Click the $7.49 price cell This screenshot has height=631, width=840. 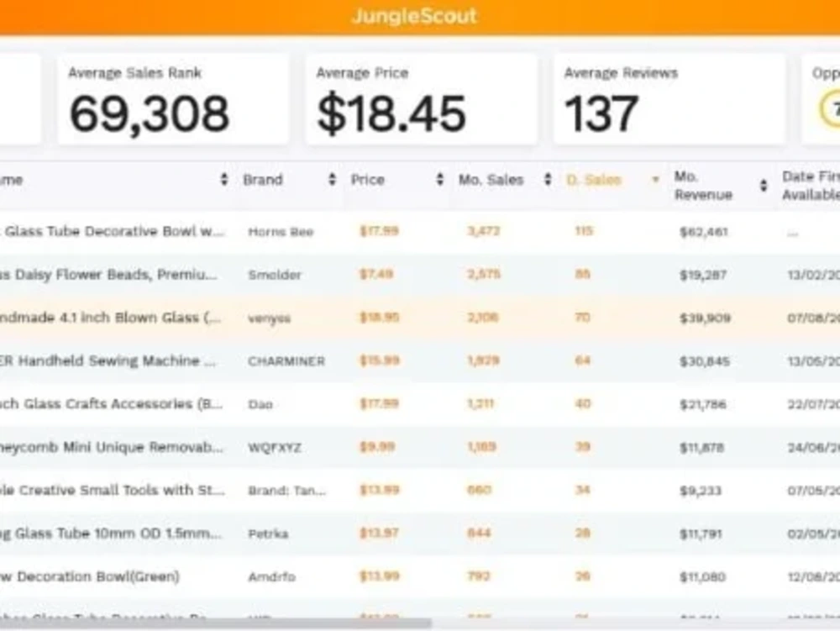[376, 274]
